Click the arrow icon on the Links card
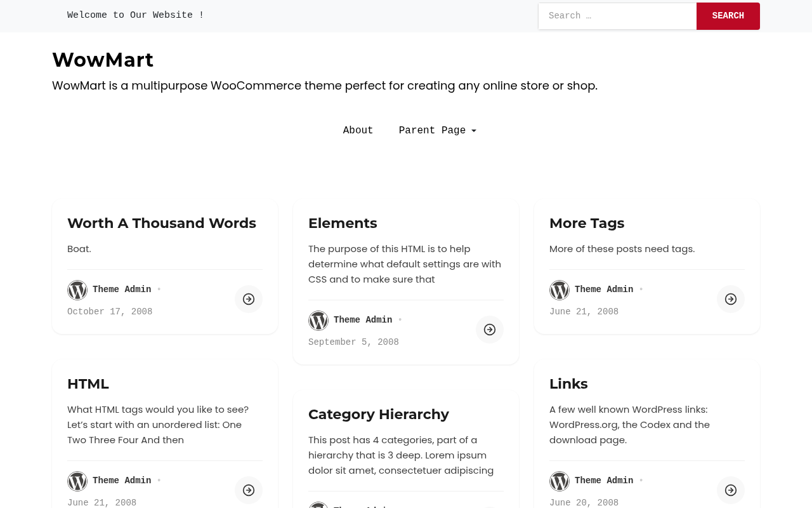Image resolution: width=812 pixels, height=508 pixels. click(x=731, y=490)
